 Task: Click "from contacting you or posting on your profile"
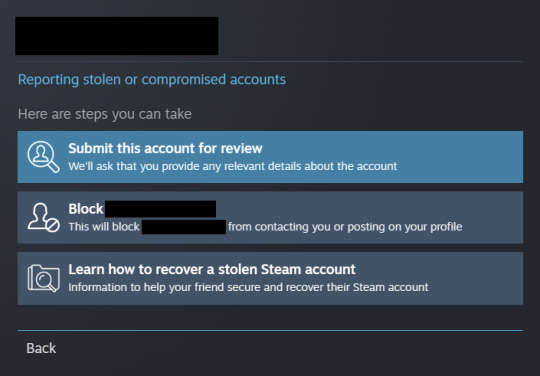[345, 227]
